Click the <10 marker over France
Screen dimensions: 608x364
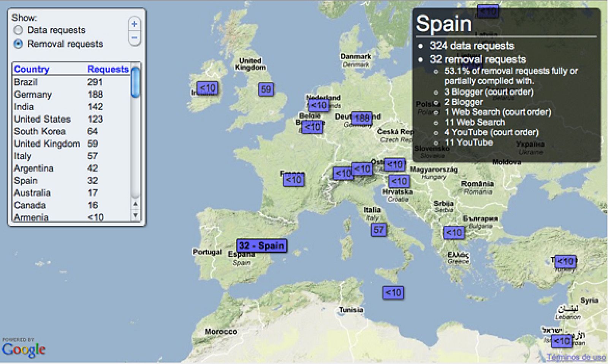[293, 180]
